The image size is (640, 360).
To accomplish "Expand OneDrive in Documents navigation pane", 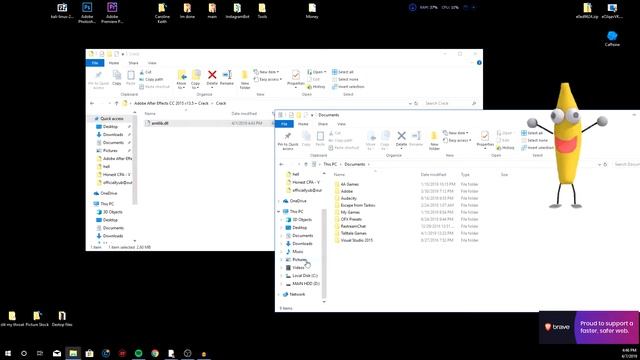I will pos(279,201).
